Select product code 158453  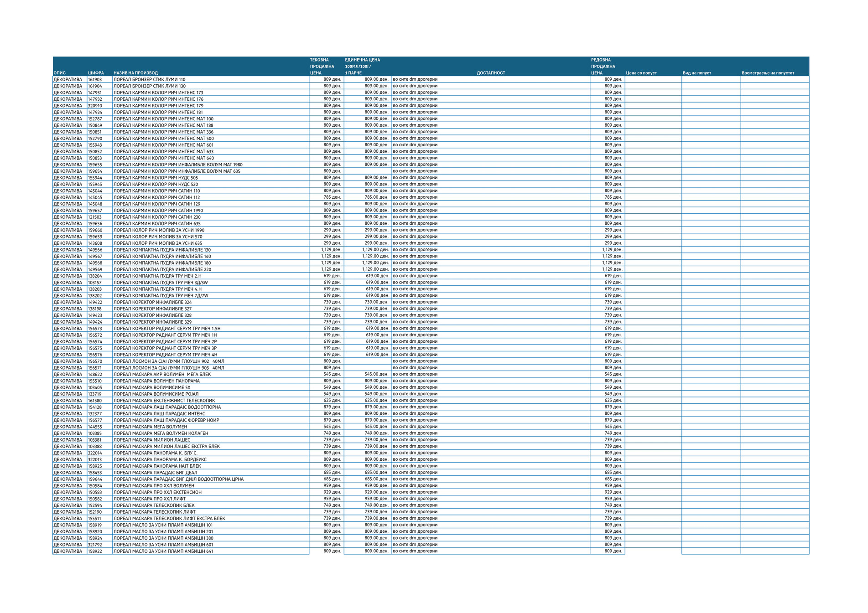pos(95,473)
